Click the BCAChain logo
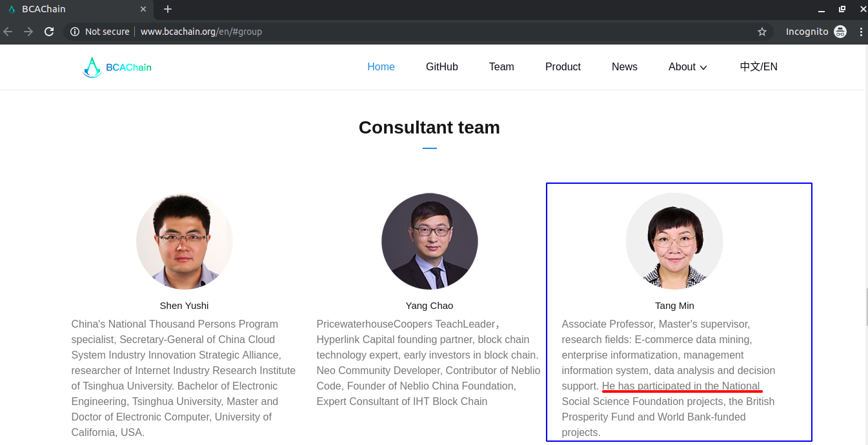 117,67
